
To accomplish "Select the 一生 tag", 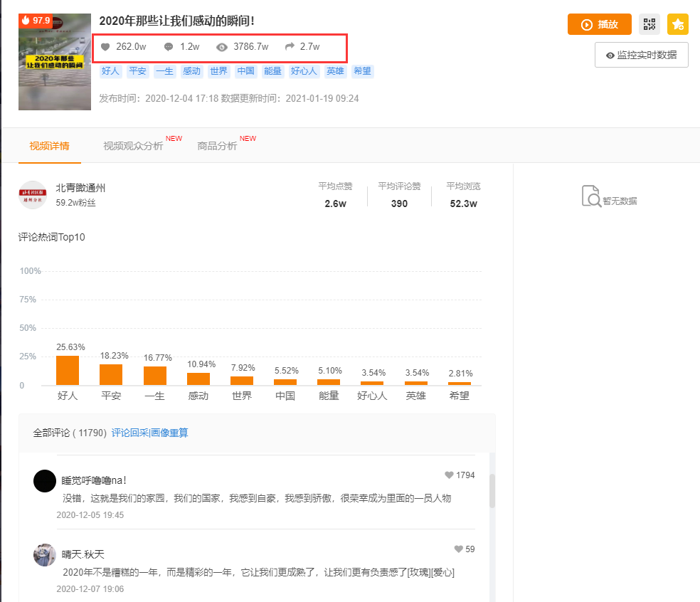I will tap(165, 71).
